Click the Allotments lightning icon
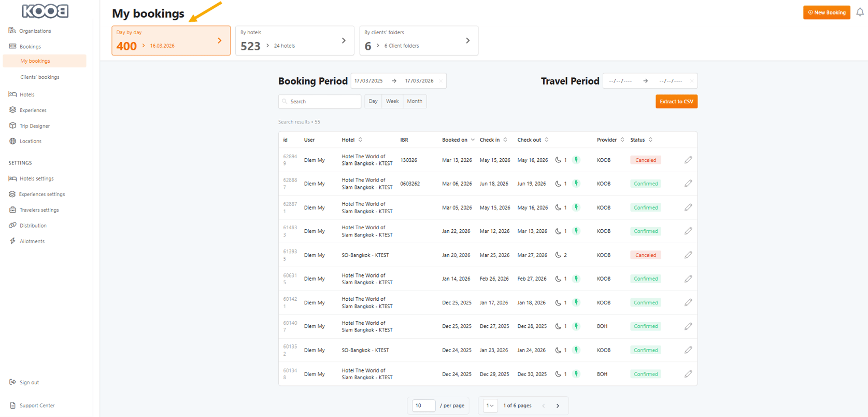Viewport: 868px width, 417px height. pyautogui.click(x=12, y=241)
